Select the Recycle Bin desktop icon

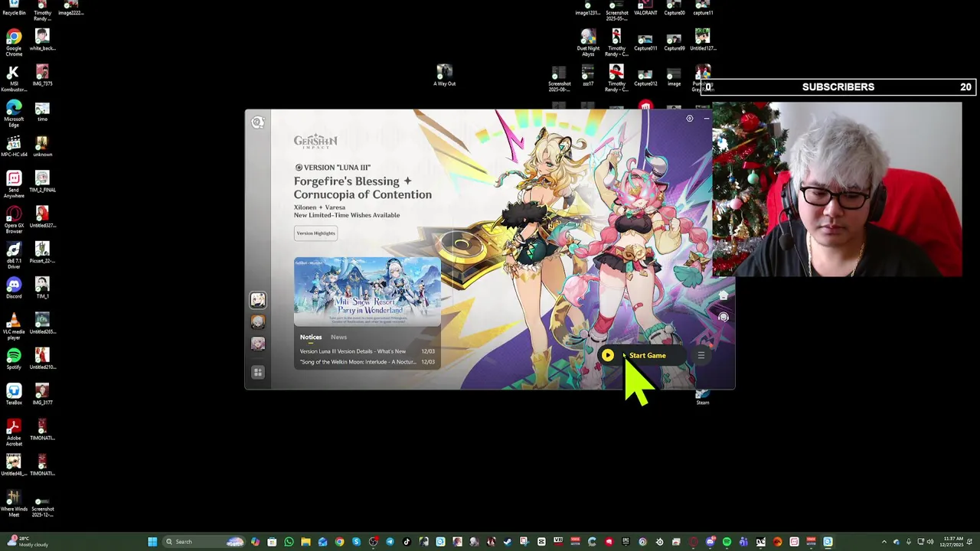pyautogui.click(x=14, y=8)
